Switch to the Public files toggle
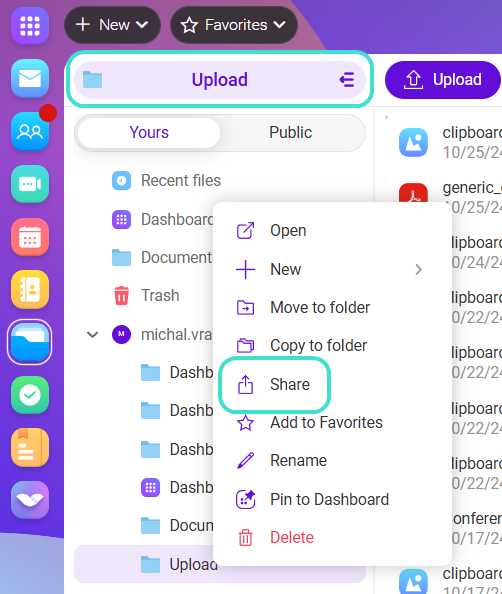 pos(291,133)
